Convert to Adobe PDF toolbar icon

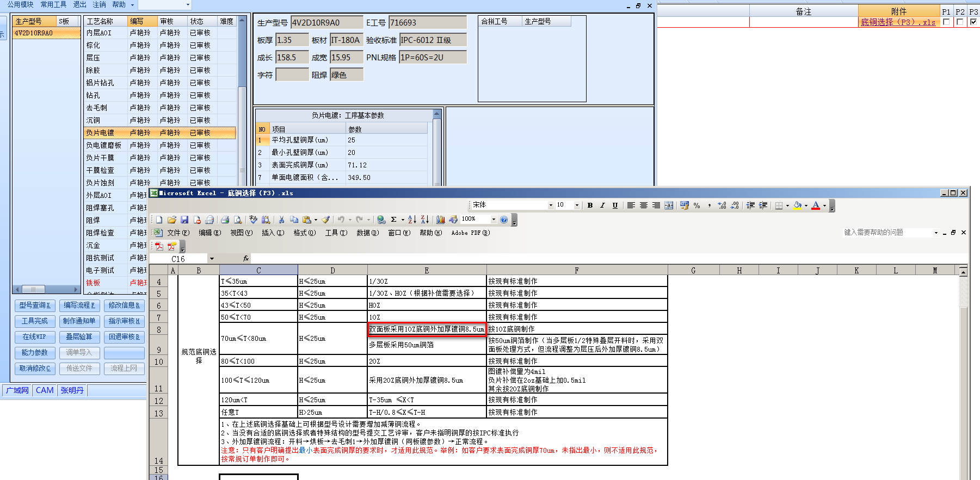(159, 246)
